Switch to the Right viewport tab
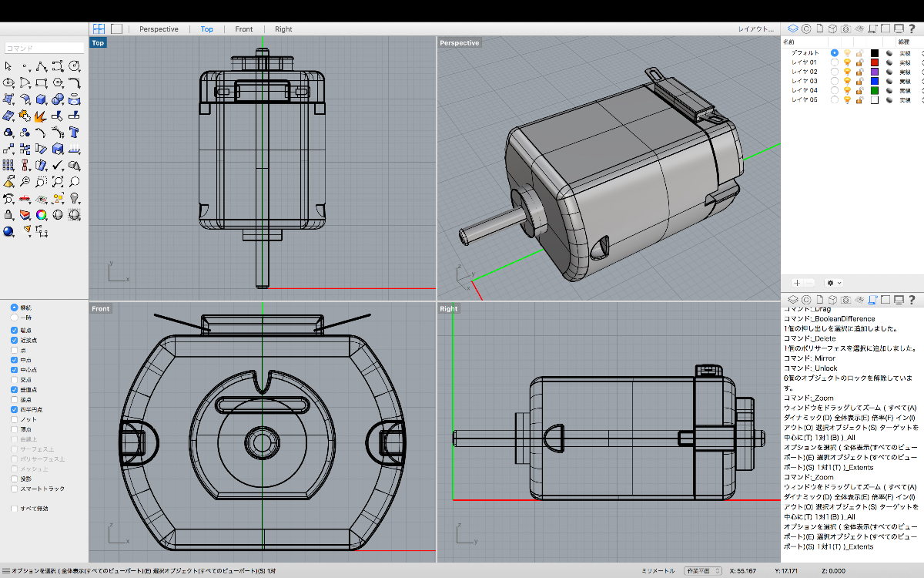This screenshot has height=578, width=924. 283,29
